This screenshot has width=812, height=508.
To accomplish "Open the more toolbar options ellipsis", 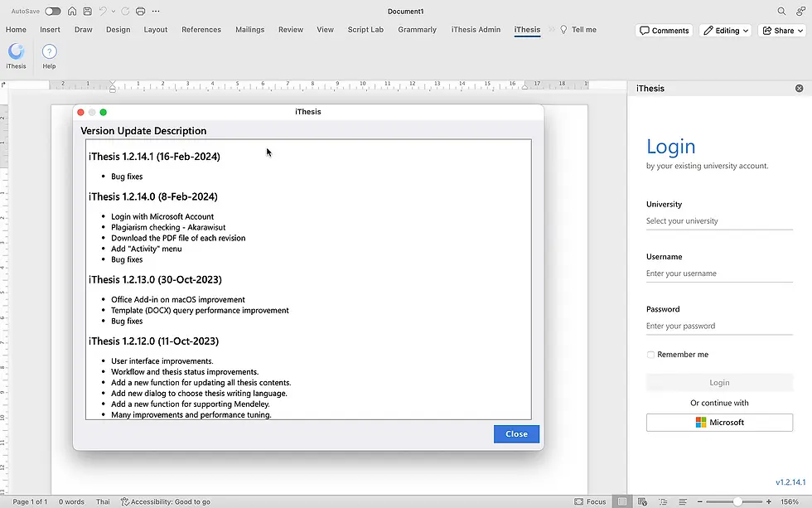I will point(156,11).
